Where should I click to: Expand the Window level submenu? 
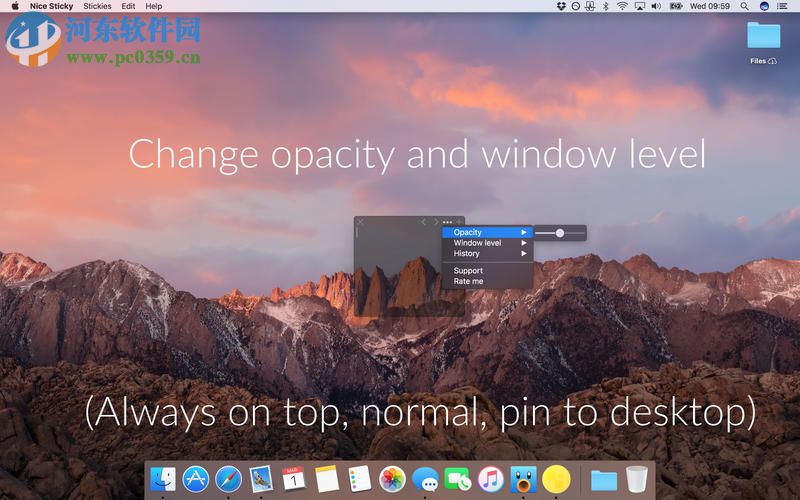(487, 243)
